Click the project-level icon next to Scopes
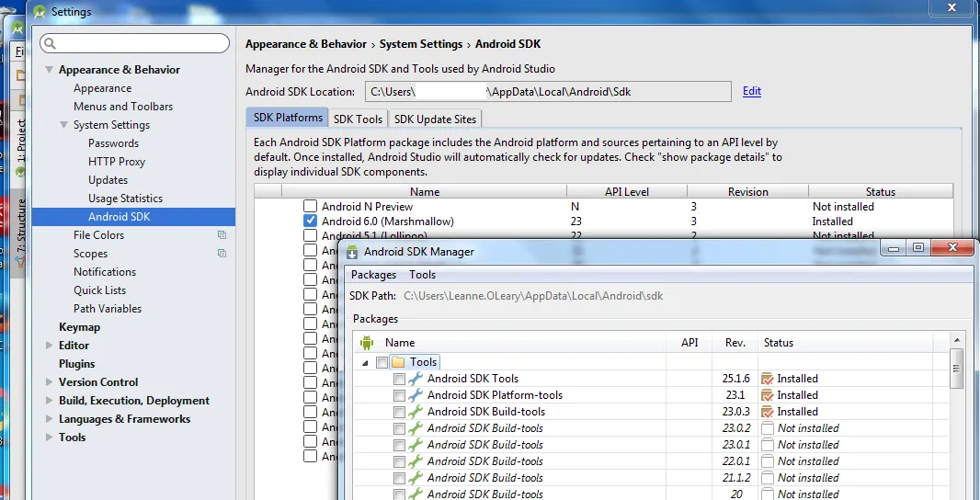This screenshot has width=980, height=500. pyautogui.click(x=222, y=253)
